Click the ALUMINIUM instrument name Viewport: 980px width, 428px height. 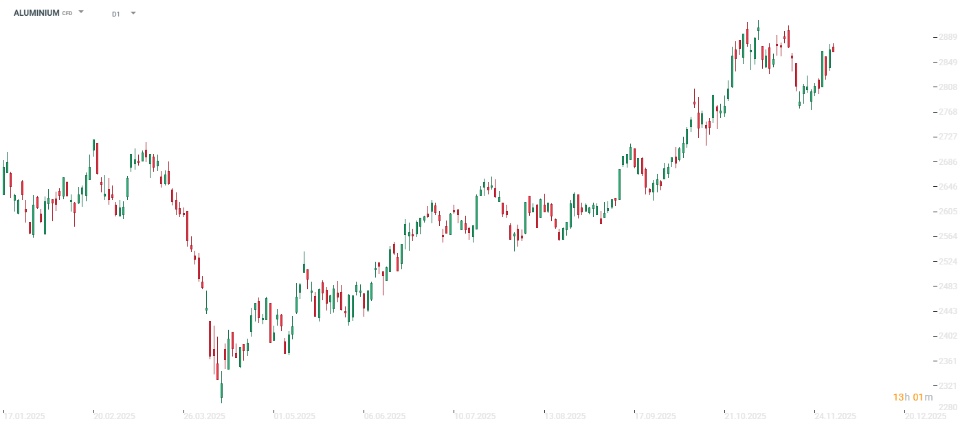pyautogui.click(x=36, y=13)
